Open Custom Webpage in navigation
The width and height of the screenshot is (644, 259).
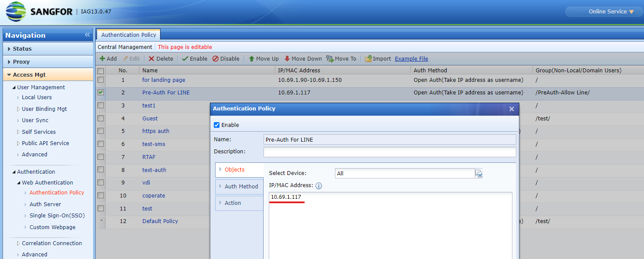(x=52, y=227)
